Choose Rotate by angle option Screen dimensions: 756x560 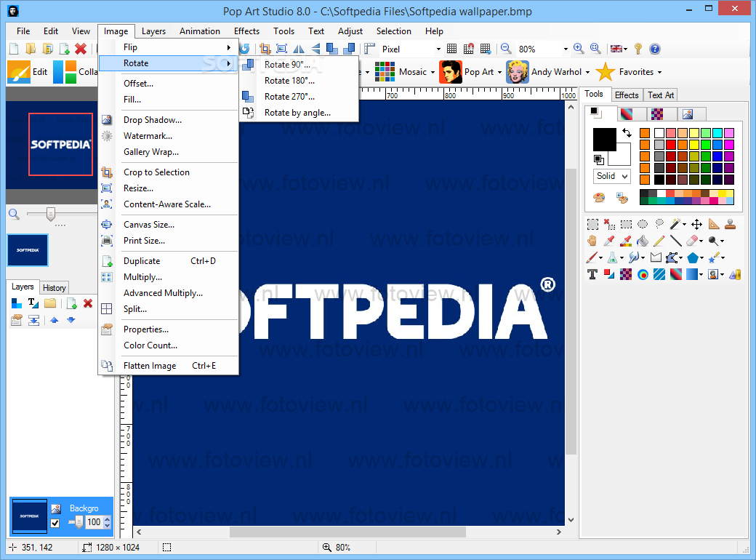coord(299,113)
